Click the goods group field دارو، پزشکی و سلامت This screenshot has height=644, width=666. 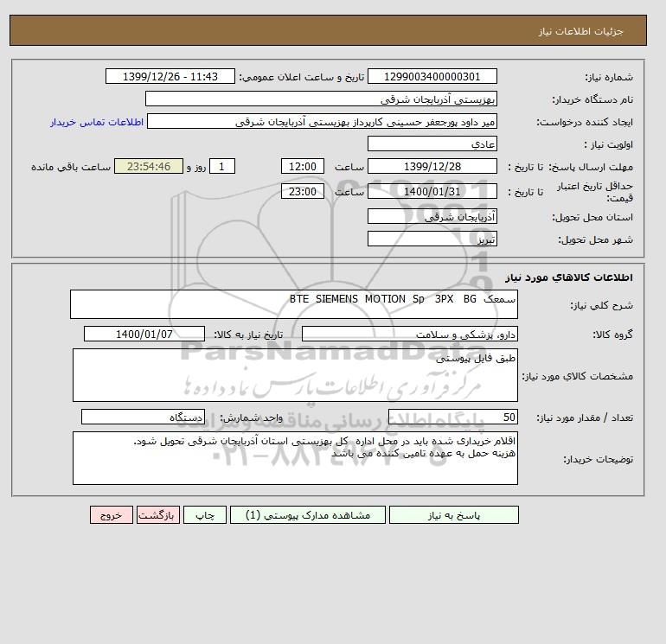pyautogui.click(x=409, y=334)
